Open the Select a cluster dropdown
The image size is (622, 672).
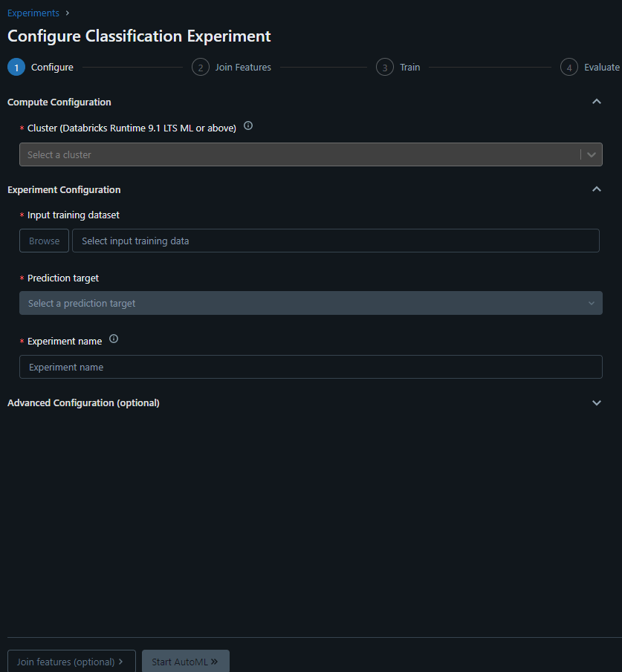pyautogui.click(x=297, y=154)
